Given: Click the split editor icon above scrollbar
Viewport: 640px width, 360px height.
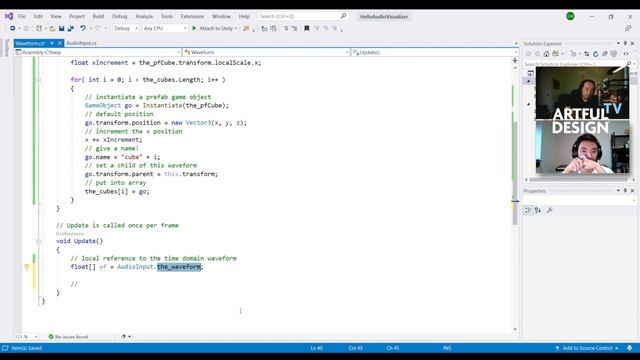Looking at the screenshot, I should 515,60.
